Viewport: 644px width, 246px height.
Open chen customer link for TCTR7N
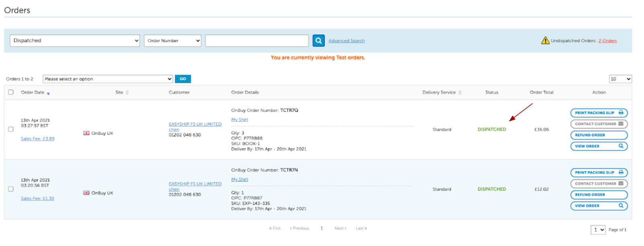(x=174, y=189)
